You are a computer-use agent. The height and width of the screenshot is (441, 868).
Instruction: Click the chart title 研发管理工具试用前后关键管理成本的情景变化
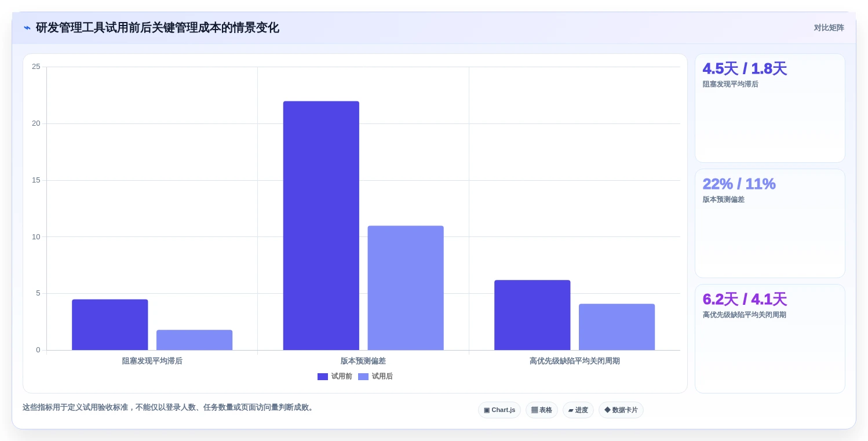click(158, 28)
